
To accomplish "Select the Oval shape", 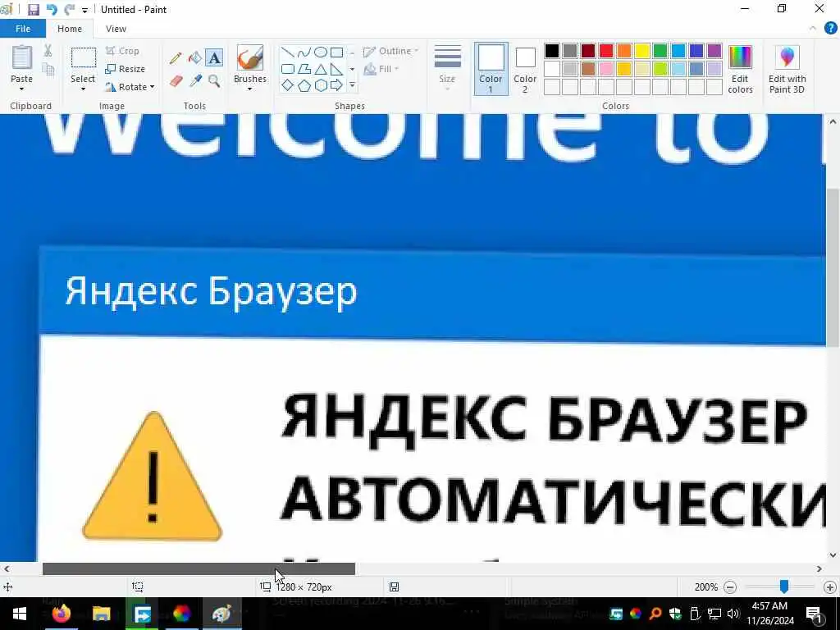I will 321,52.
